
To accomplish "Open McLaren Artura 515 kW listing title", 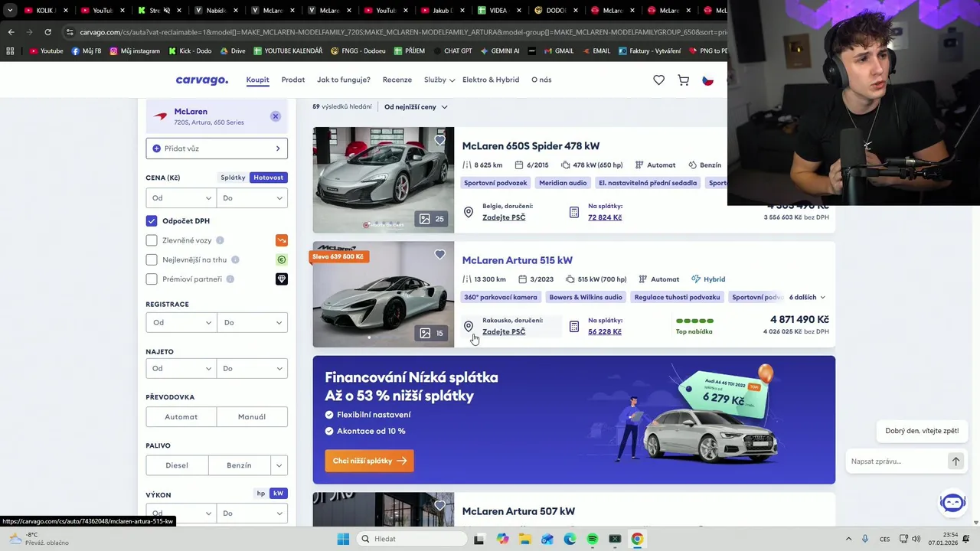I will (x=517, y=260).
